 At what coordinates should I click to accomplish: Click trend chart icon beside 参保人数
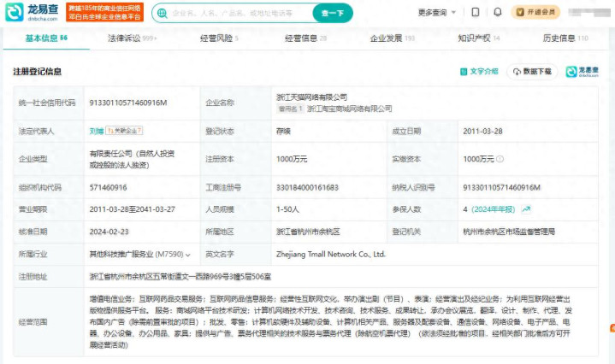click(527, 208)
